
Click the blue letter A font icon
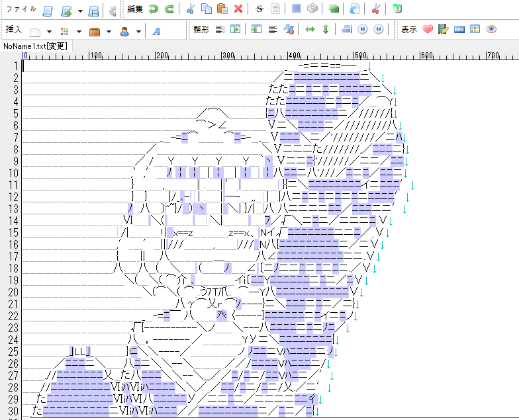(x=157, y=31)
